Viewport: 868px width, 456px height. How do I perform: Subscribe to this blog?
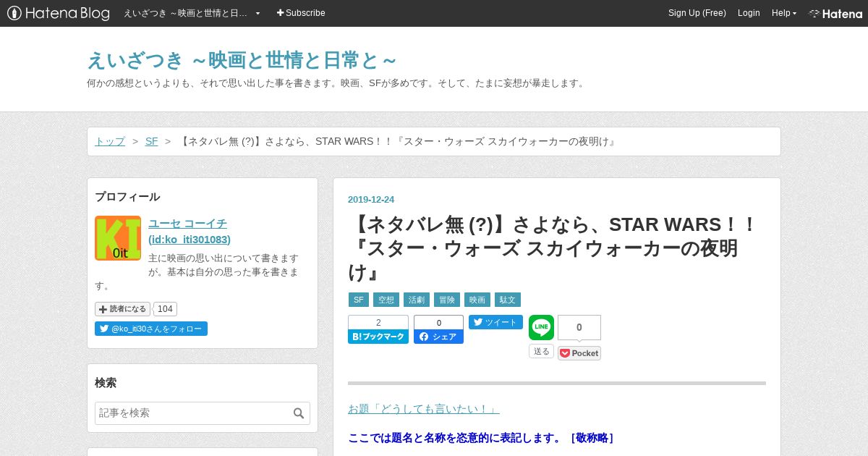(301, 13)
